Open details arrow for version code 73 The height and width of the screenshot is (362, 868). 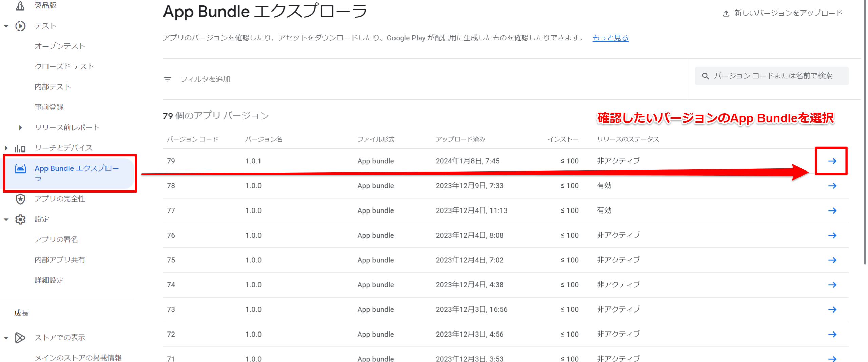[x=832, y=309]
